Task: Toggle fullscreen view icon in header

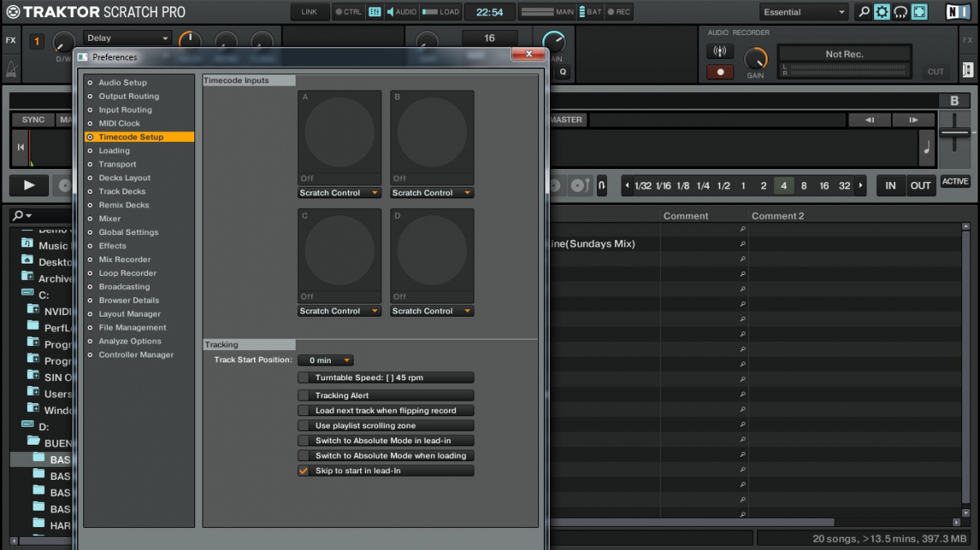Action: pyautogui.click(x=920, y=12)
